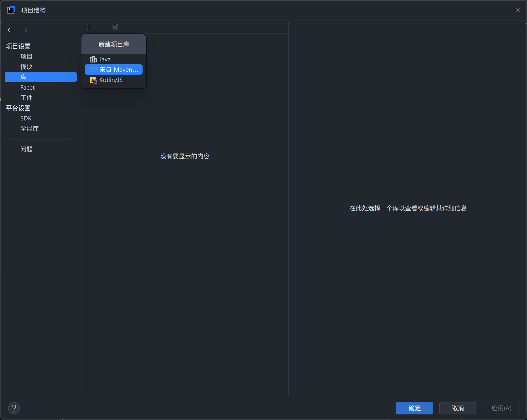Click the 取消 cancel button
This screenshot has width=527, height=420.
458,408
